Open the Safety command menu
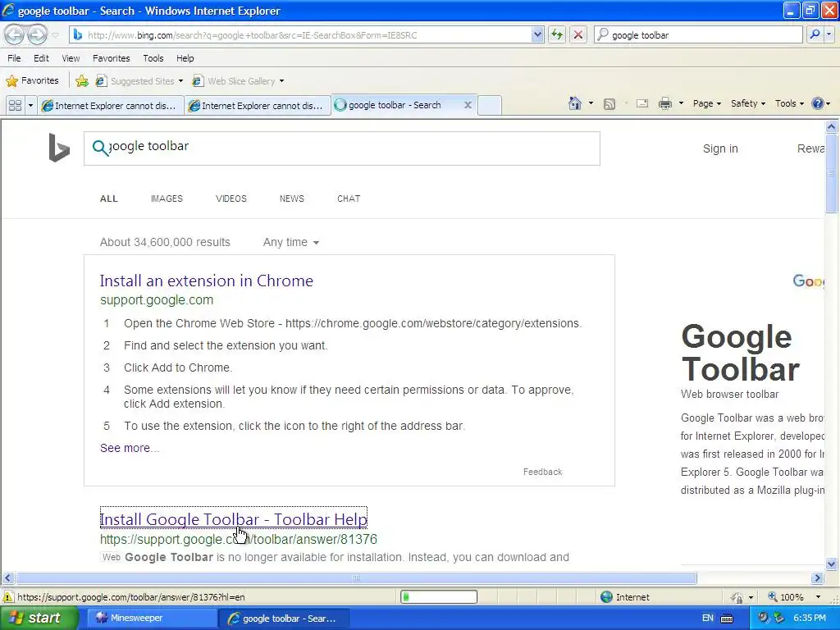 tap(748, 103)
